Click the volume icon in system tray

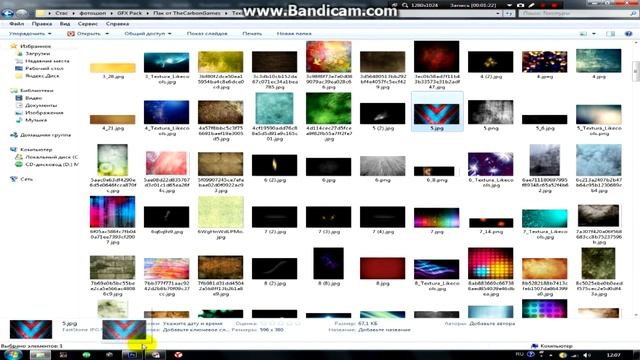click(587, 355)
